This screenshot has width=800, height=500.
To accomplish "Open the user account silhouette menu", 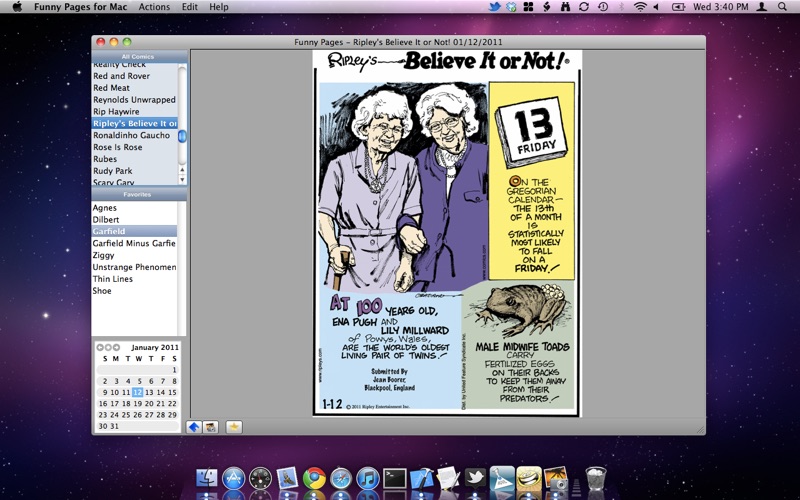I will tap(762, 7).
